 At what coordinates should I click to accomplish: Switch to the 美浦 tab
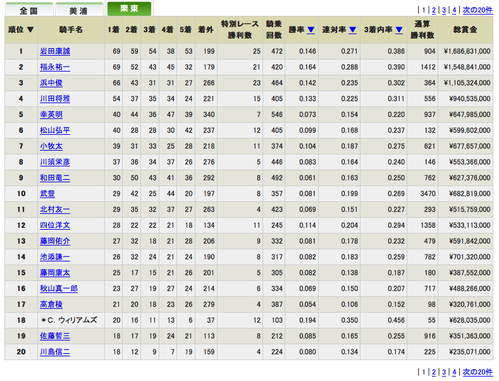point(79,10)
